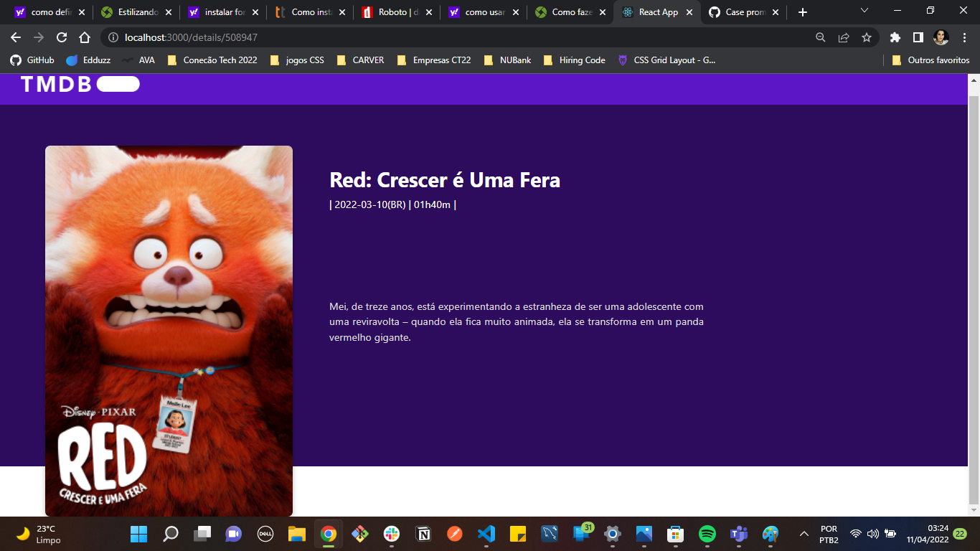Open Paint from the taskbar

771,534
